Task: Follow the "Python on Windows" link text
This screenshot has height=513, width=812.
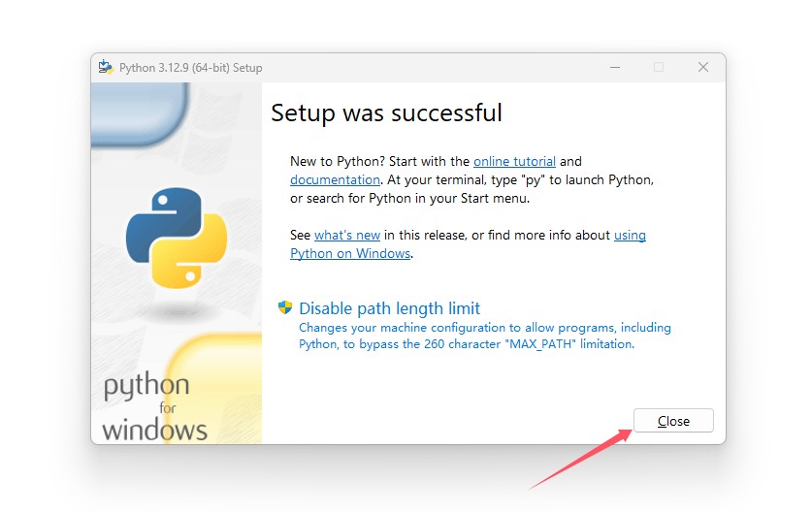Action: click(x=350, y=254)
